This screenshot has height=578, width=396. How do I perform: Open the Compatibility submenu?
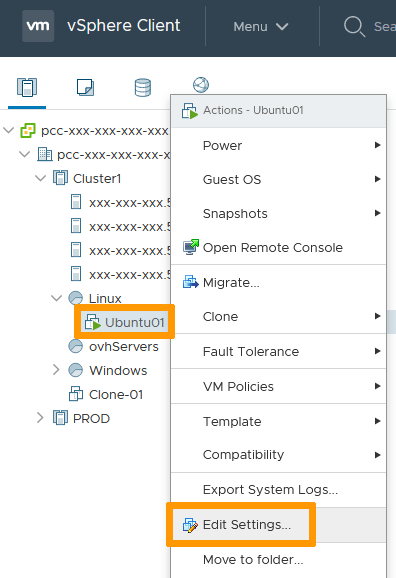tap(278, 455)
